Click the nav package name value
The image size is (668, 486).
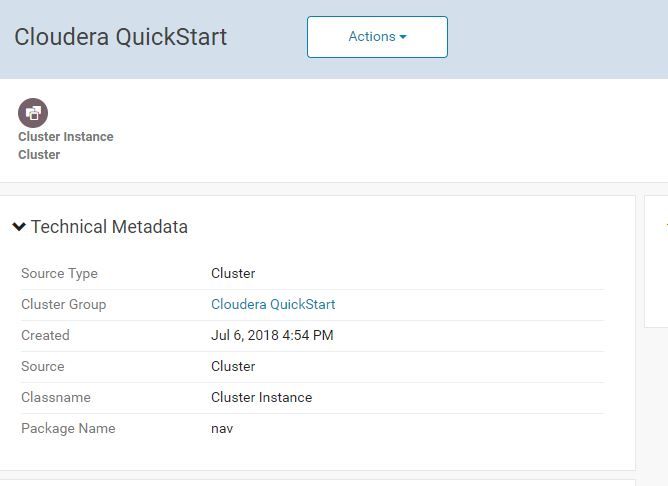(x=222, y=428)
